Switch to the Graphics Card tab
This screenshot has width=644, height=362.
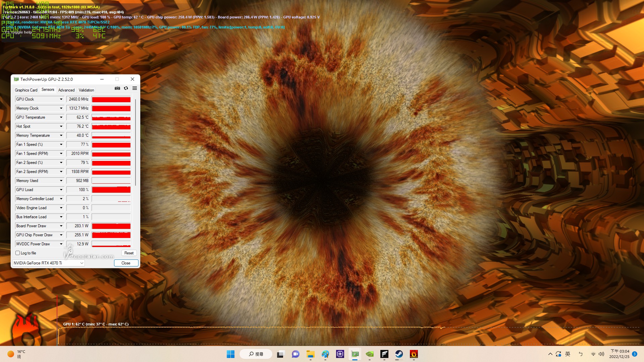pyautogui.click(x=26, y=90)
